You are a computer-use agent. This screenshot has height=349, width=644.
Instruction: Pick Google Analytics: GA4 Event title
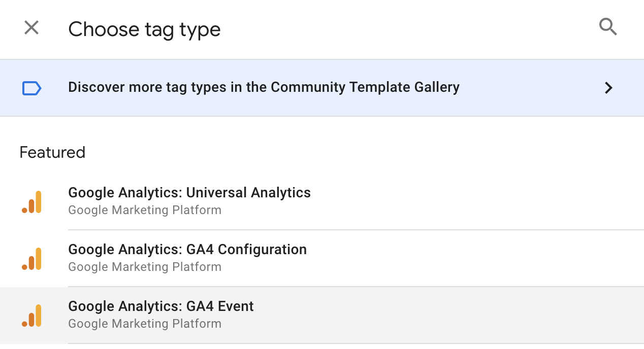pyautogui.click(x=161, y=306)
